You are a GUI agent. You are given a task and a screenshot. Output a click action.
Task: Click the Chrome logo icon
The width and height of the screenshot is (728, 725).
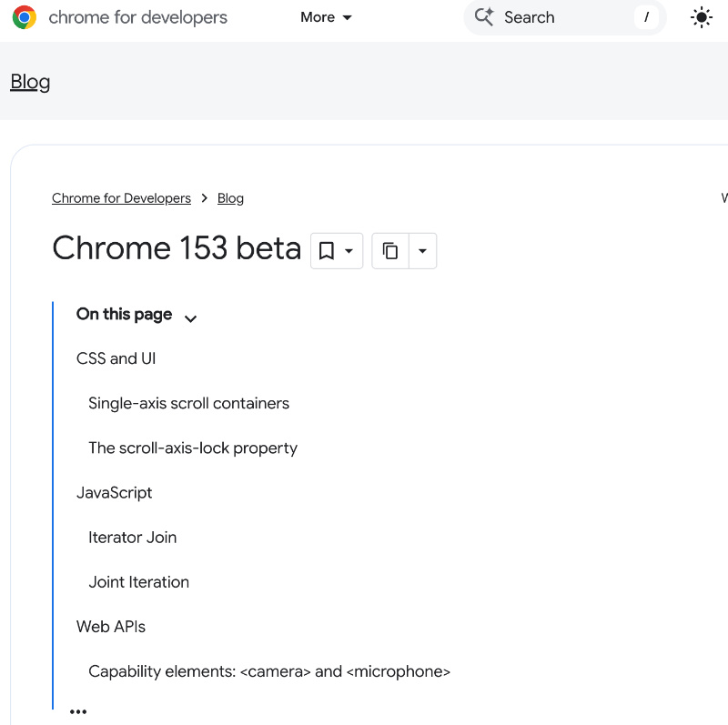(25, 17)
